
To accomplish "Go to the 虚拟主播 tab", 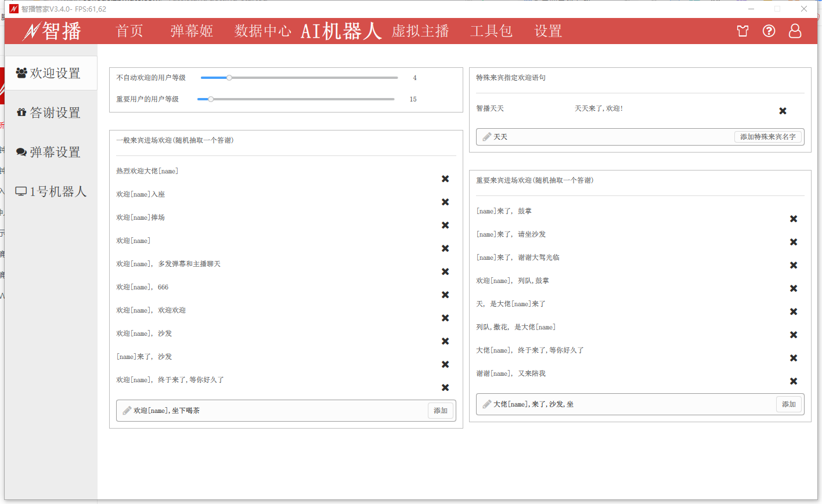I will point(420,31).
